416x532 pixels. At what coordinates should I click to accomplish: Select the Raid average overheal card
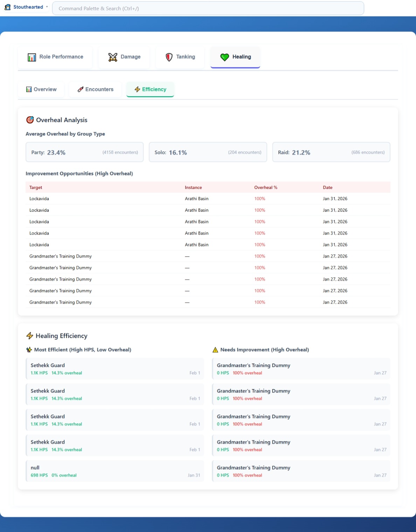click(331, 152)
